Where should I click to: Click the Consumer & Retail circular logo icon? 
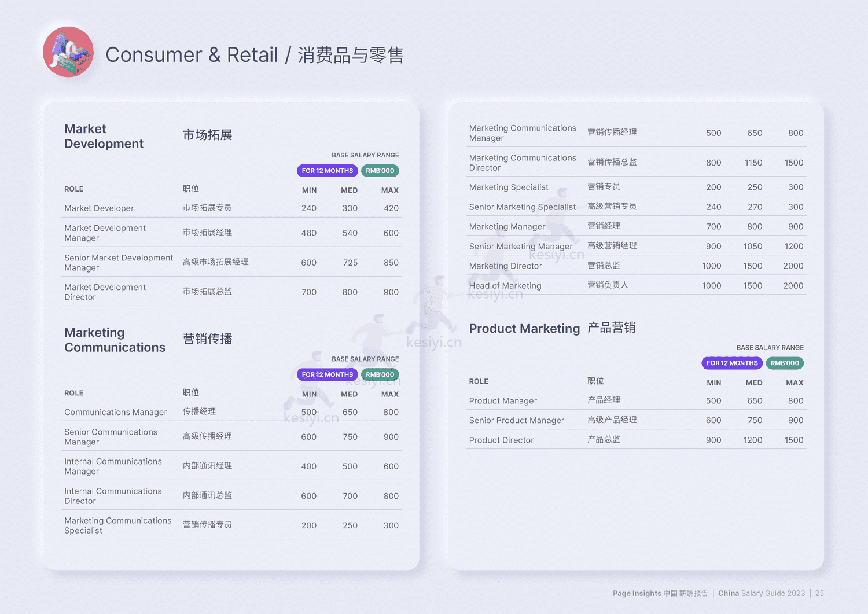coord(68,52)
